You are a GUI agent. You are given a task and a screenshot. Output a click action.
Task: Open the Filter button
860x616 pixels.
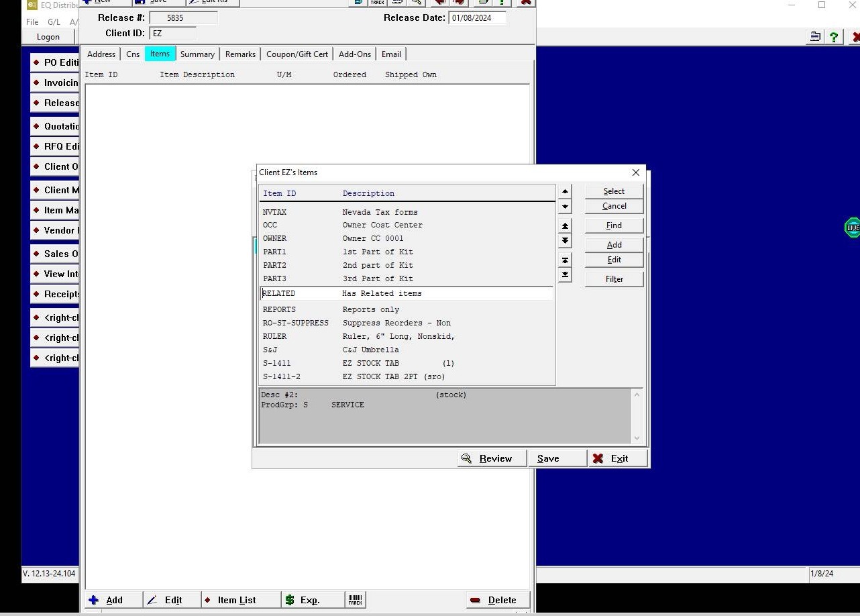tap(614, 279)
